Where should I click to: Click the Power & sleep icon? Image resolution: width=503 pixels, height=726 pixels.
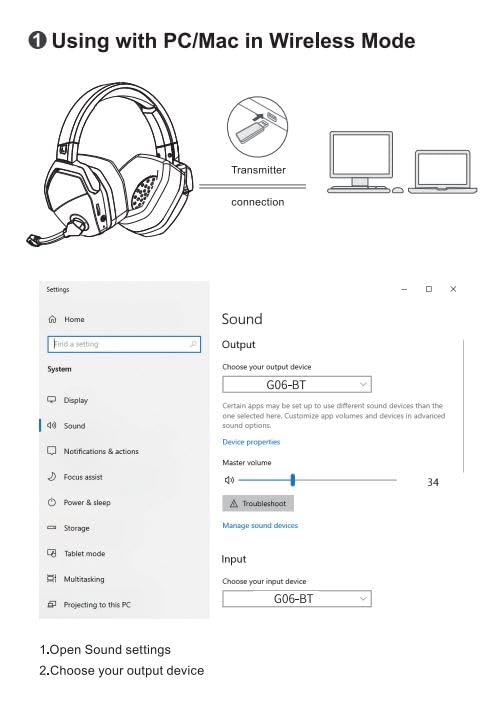[x=52, y=502]
